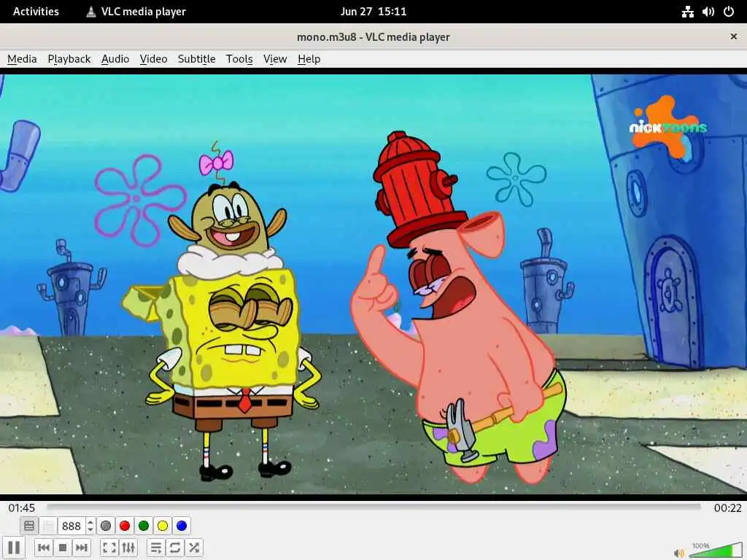This screenshot has height=560, width=747.
Task: Toggle random shuffle playback
Action: [194, 548]
